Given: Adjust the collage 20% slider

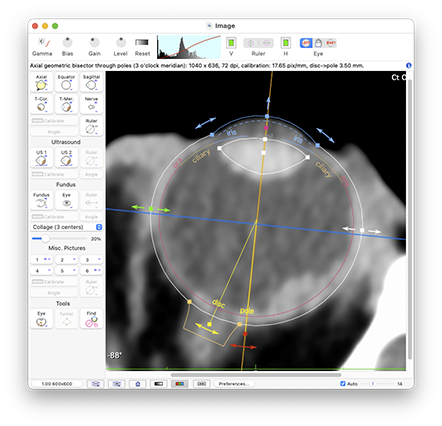Looking at the screenshot, I should click(x=45, y=239).
